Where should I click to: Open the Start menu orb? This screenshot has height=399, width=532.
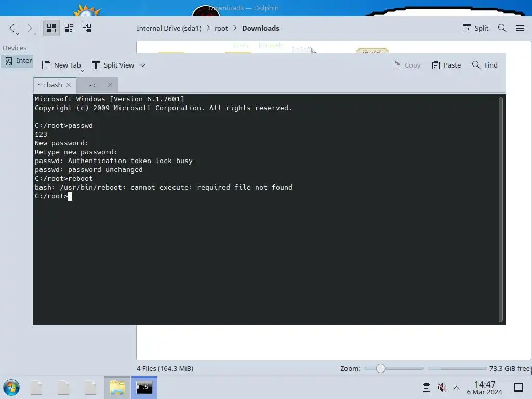[11, 388]
